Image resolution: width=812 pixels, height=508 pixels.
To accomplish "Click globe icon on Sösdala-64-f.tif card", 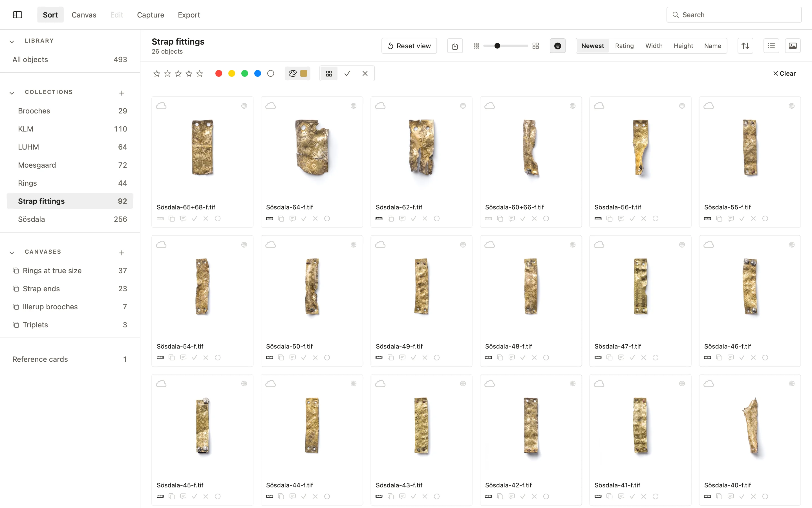I will point(353,106).
